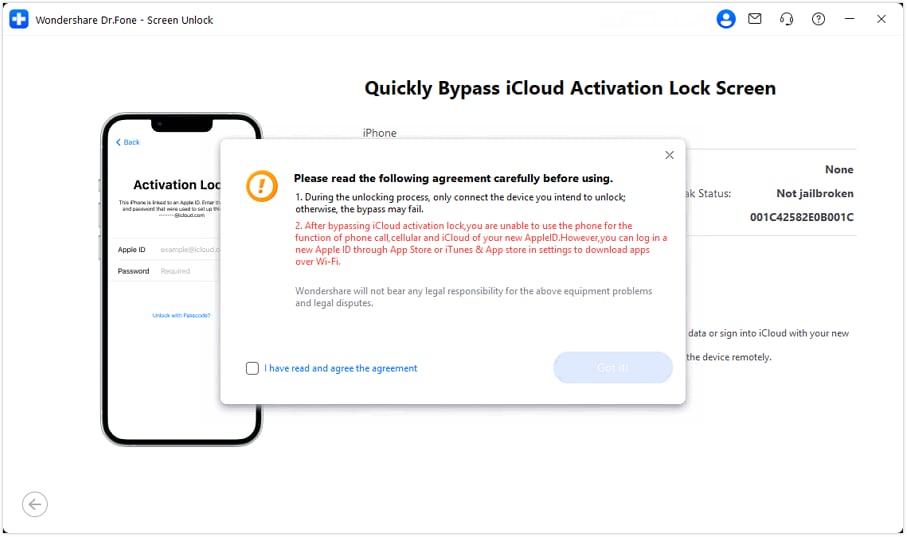Click 'Back' on the phone illustration
The height and width of the screenshot is (537, 907).
point(128,142)
